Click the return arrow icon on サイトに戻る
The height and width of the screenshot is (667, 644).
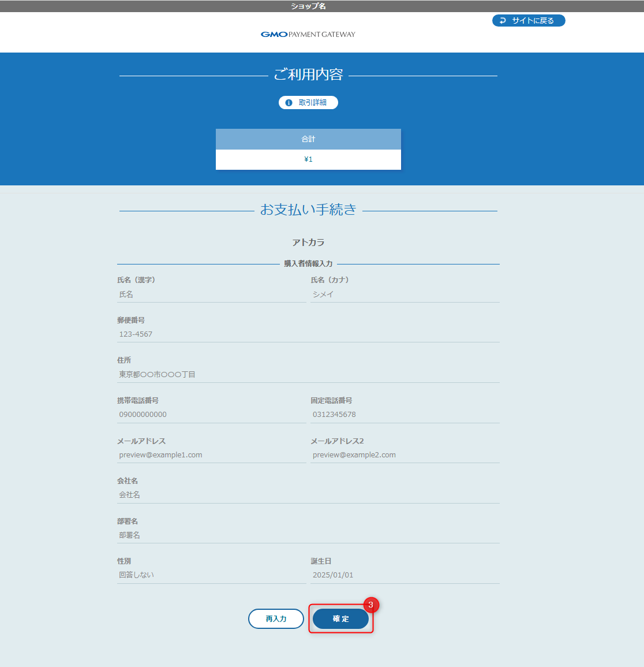point(501,20)
